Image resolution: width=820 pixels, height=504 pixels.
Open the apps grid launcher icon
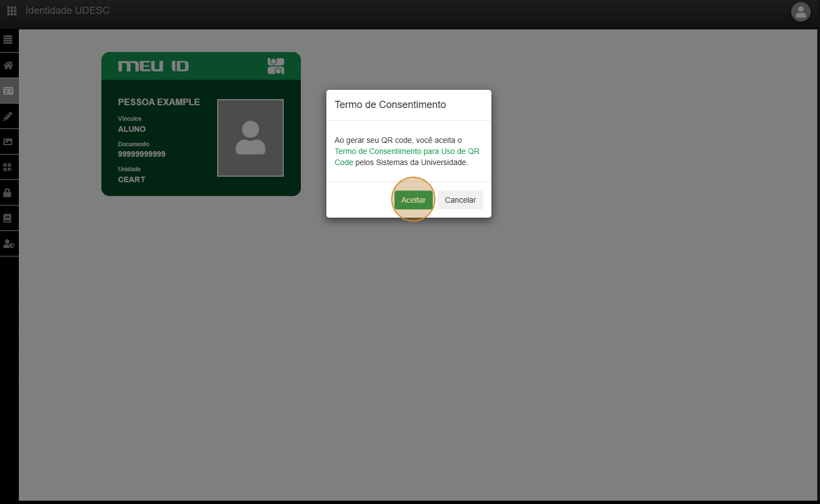pos(12,11)
